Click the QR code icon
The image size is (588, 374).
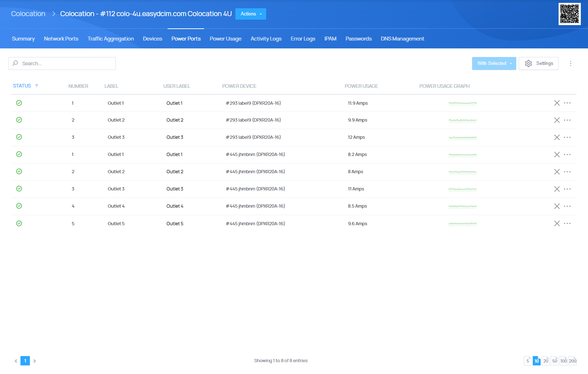[x=569, y=14]
